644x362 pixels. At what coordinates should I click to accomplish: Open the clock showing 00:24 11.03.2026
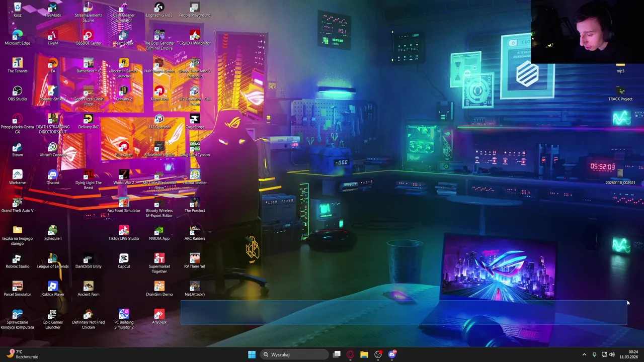(x=628, y=354)
